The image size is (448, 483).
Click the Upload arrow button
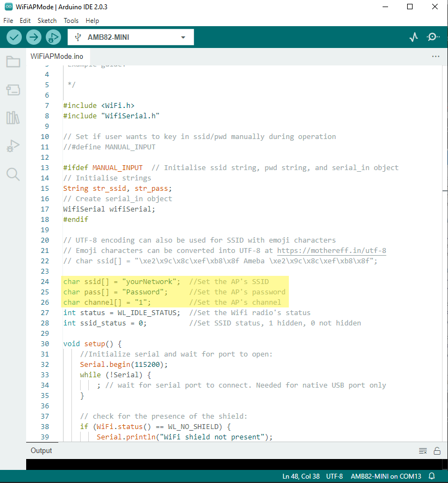click(34, 37)
